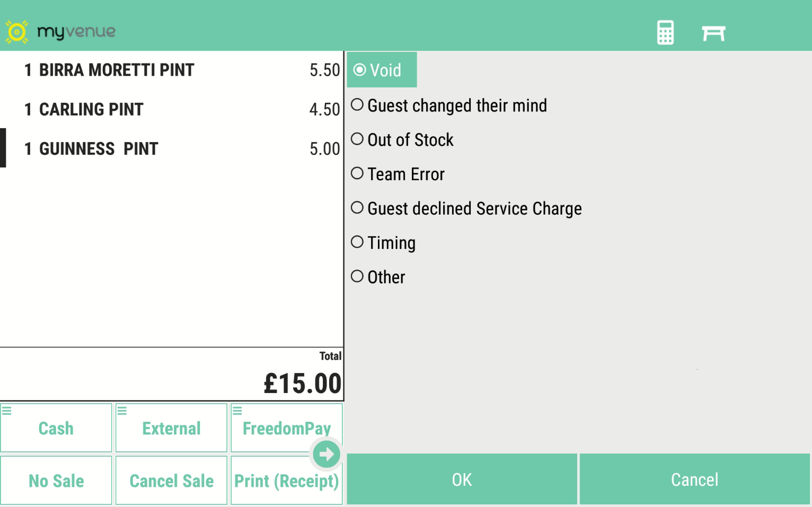Click the green arrow icon near FreedomPay
The width and height of the screenshot is (812, 507).
[x=326, y=453]
